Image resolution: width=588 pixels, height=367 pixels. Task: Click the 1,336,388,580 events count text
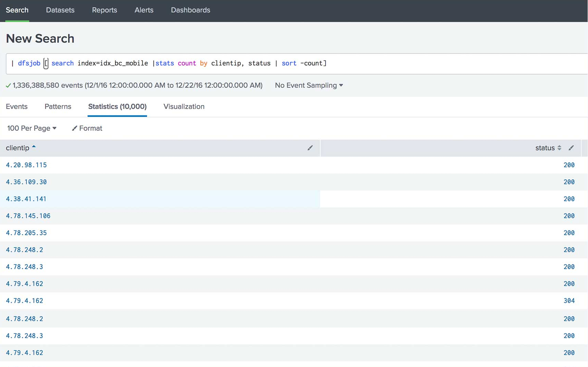(x=47, y=85)
